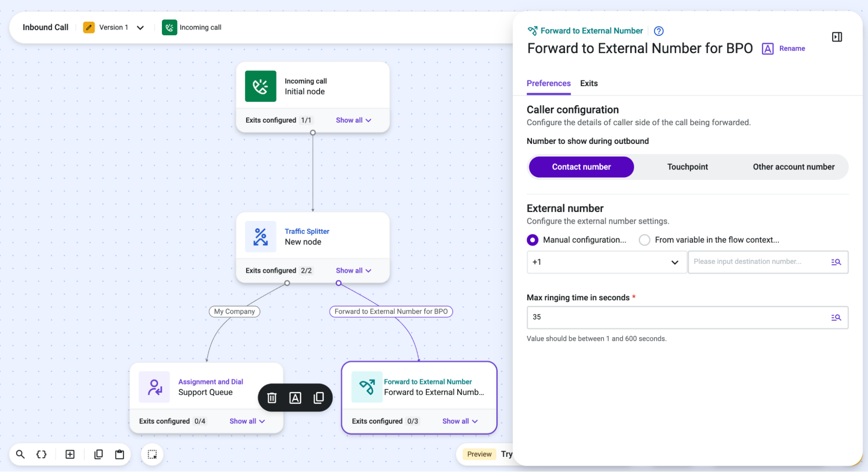868x472 pixels.
Task: Open the search magnifier tool in the bottom toolbar
Action: tap(20, 454)
